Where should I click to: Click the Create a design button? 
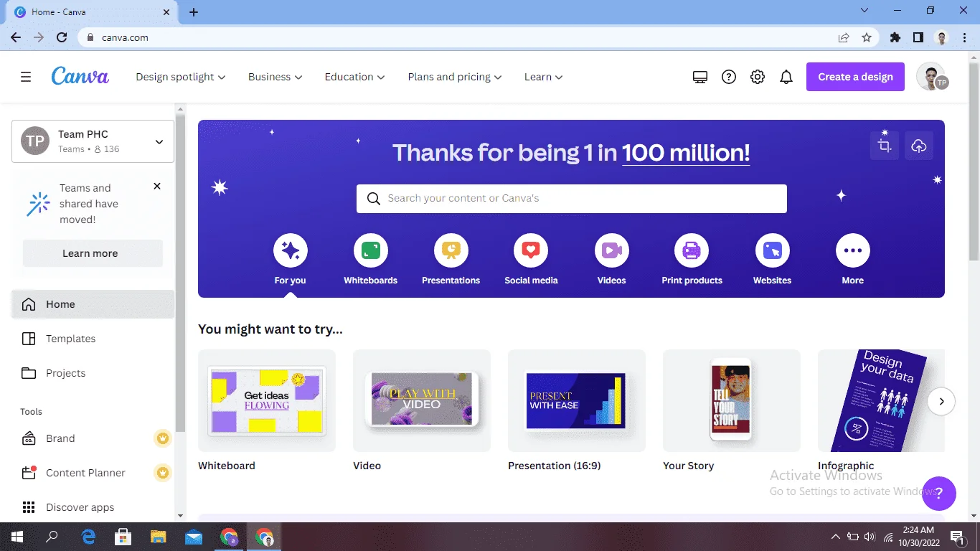[855, 77]
